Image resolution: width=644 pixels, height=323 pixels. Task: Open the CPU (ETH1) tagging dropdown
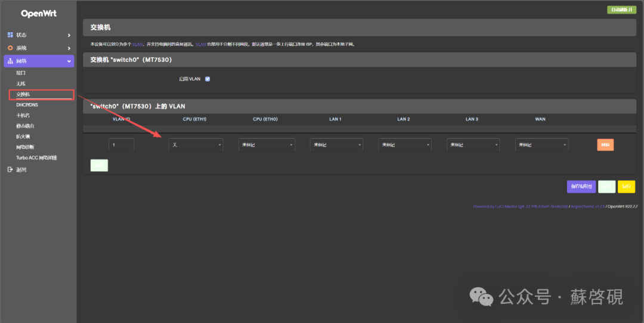tap(196, 145)
